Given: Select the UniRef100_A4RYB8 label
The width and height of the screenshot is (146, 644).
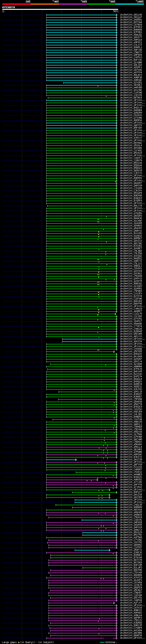Looking at the screenshot, I should [131, 87].
